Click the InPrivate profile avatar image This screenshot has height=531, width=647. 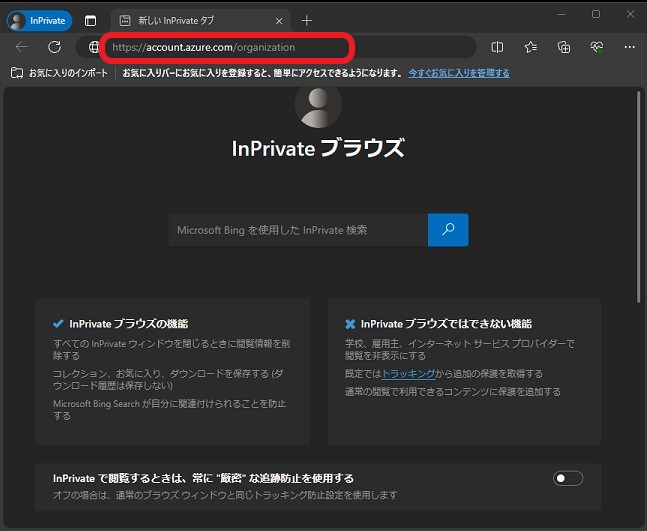(x=318, y=106)
